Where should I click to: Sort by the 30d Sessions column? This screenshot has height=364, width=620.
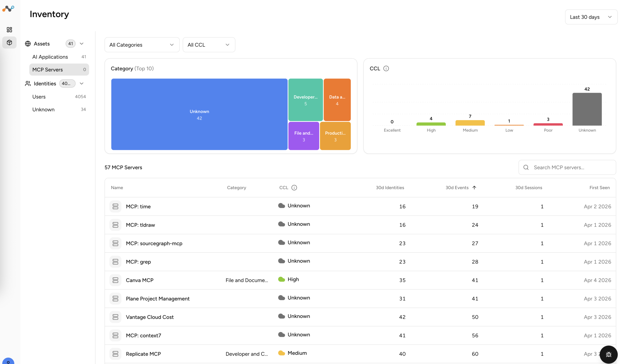pos(529,188)
